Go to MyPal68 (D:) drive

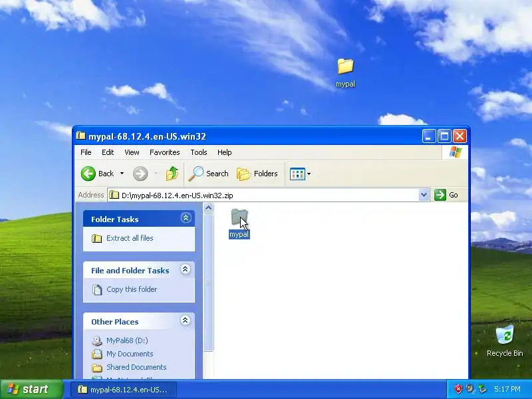(127, 340)
